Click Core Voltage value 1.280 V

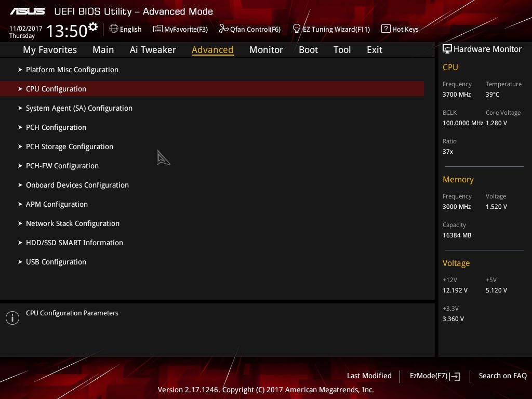coord(496,123)
